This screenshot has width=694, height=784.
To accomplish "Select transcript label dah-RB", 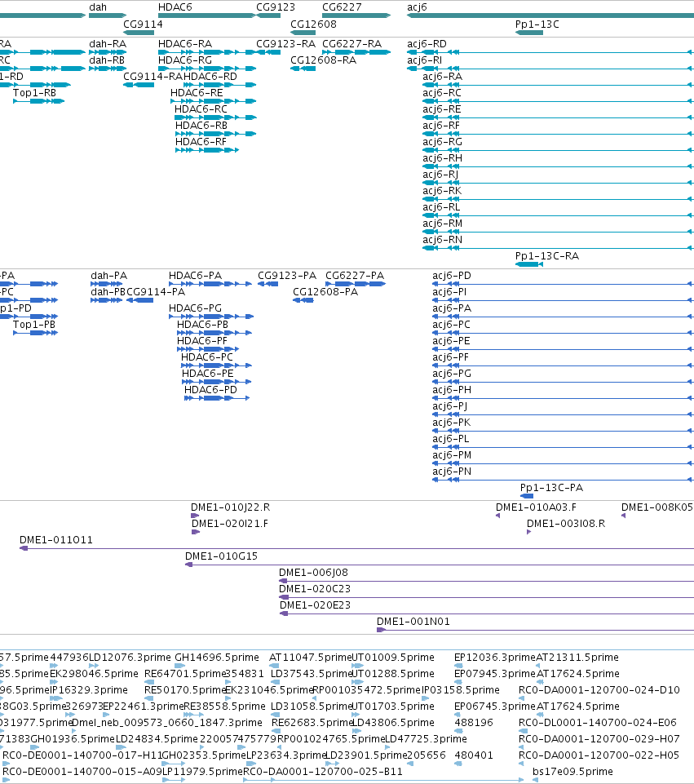I will (107, 60).
